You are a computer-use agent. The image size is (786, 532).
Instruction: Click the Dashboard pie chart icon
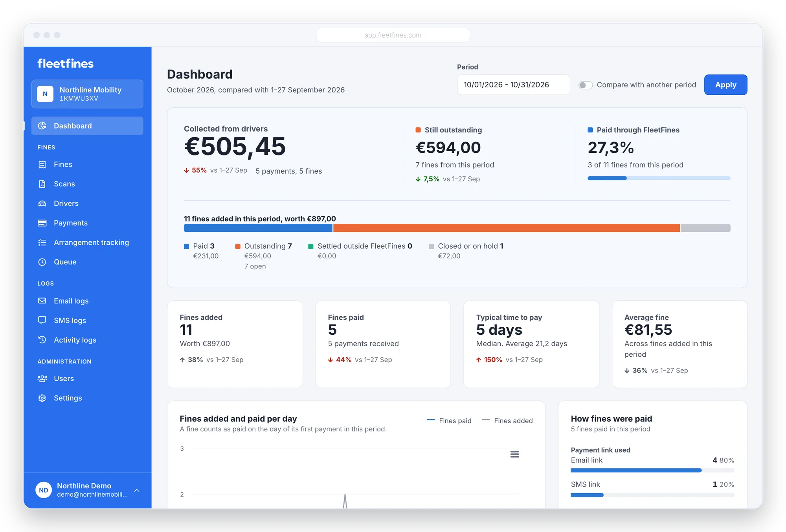[x=42, y=126]
